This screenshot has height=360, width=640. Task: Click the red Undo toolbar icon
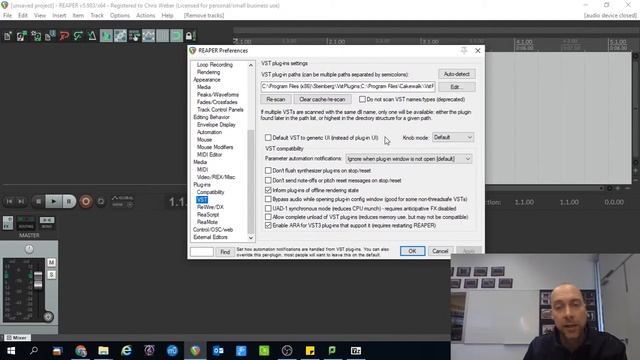coord(64,36)
